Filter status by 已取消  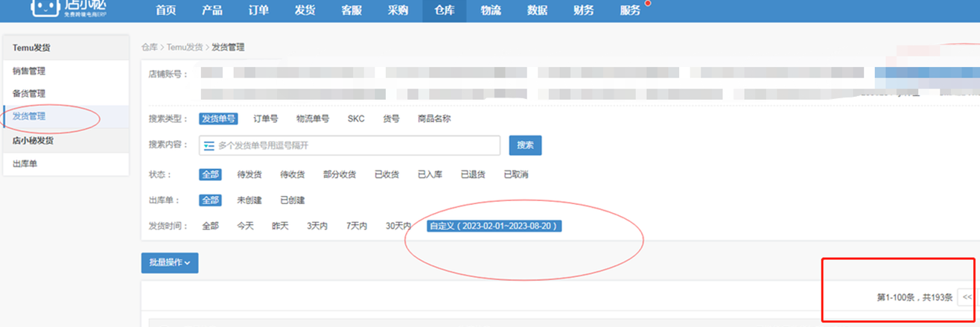tap(516, 174)
